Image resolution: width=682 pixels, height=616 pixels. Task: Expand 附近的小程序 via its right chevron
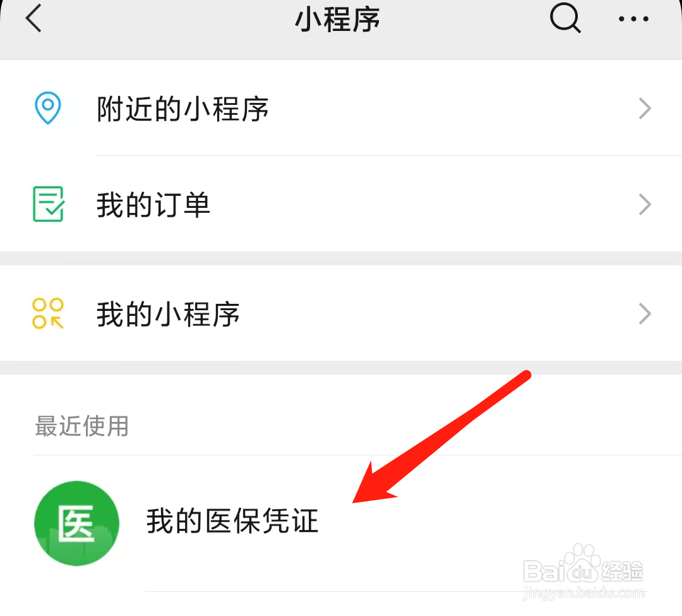pyautogui.click(x=645, y=108)
